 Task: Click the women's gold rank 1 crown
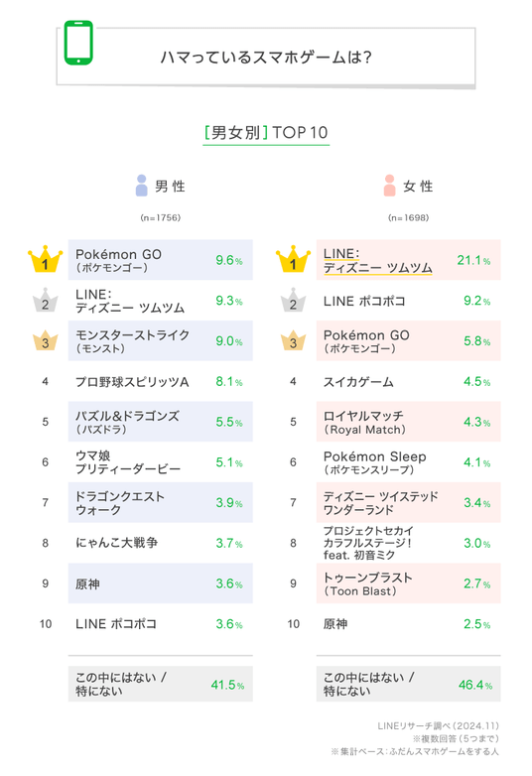[293, 259]
